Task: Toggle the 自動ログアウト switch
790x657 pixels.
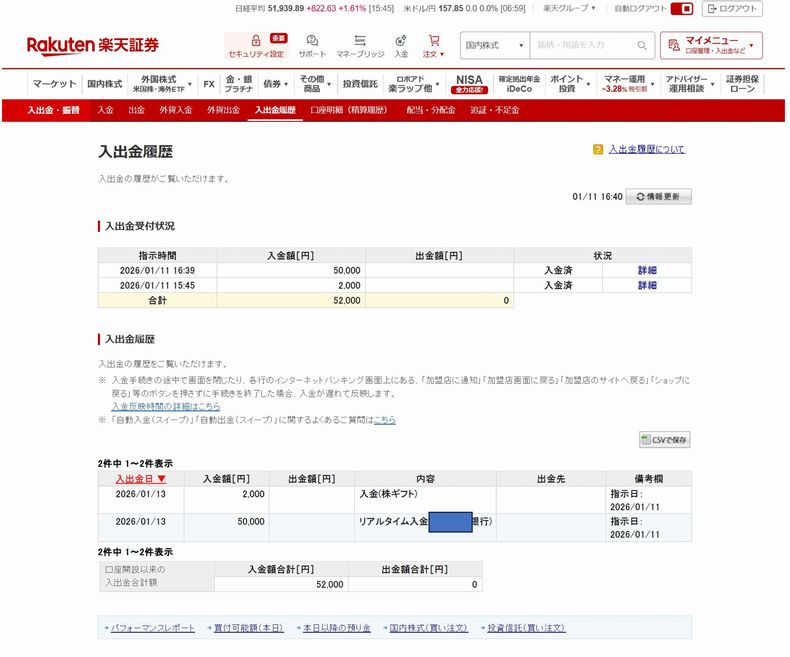Action: pyautogui.click(x=682, y=9)
